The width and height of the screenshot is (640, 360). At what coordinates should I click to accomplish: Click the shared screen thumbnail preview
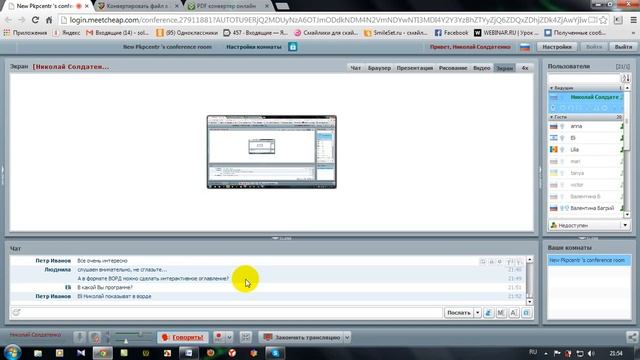[272, 152]
